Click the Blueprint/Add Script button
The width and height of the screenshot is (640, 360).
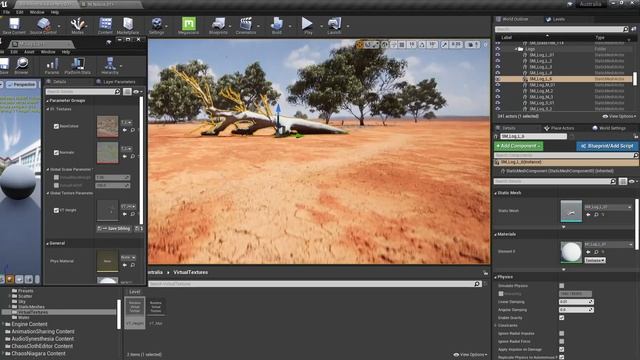607,146
